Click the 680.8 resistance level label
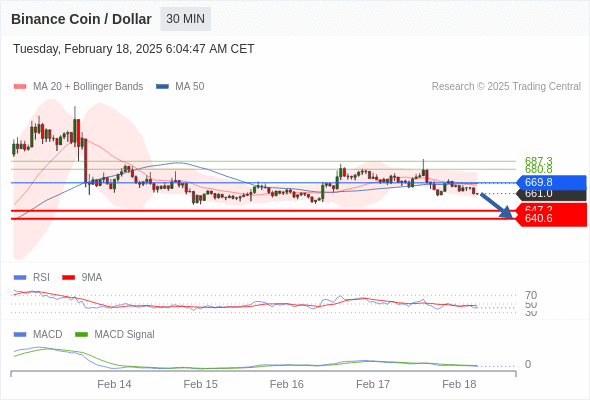 (538, 169)
